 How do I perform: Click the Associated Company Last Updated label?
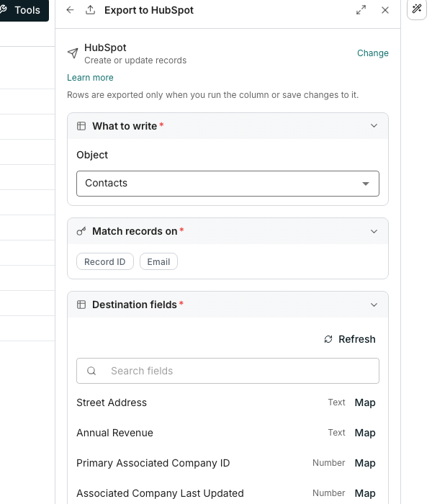(160, 493)
